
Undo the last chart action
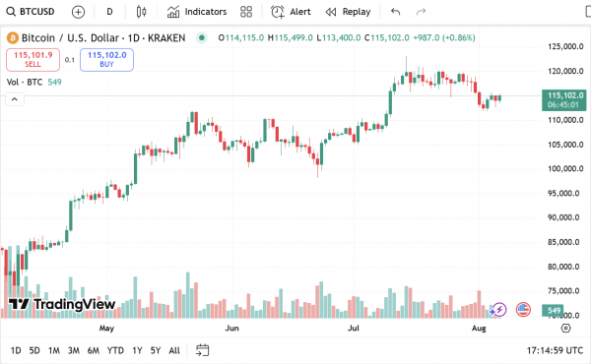coord(395,12)
